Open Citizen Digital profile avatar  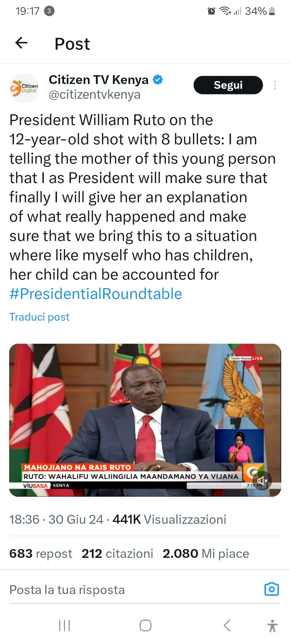point(24,88)
